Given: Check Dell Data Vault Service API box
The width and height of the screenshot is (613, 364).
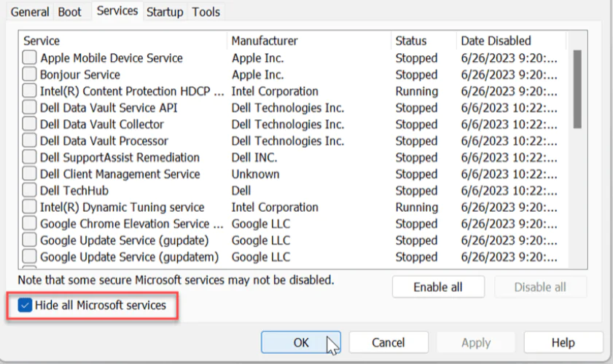Looking at the screenshot, I should (29, 107).
